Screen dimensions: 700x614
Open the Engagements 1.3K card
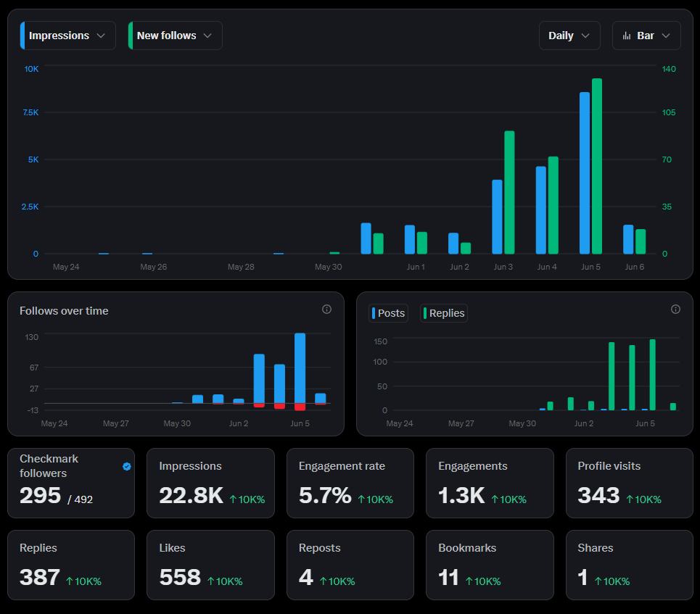490,484
